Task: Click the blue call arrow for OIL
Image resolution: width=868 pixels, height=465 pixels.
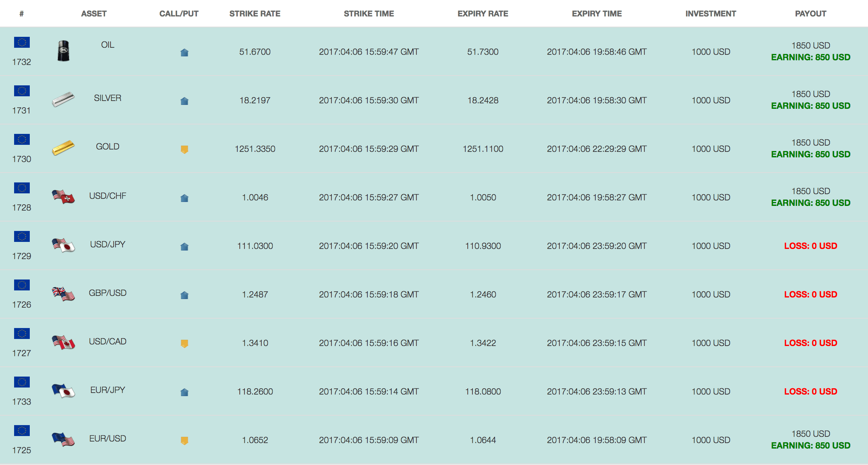Action: coord(184,52)
